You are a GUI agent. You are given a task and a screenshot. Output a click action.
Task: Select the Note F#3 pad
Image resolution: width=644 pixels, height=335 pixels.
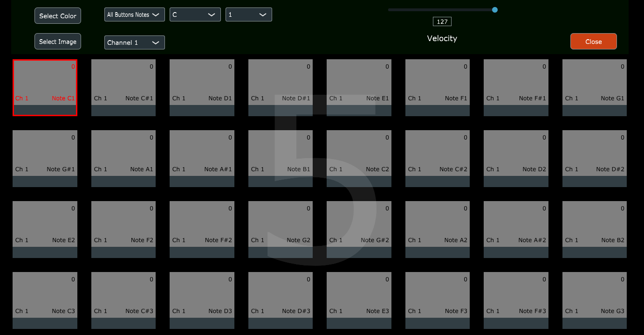(x=516, y=300)
